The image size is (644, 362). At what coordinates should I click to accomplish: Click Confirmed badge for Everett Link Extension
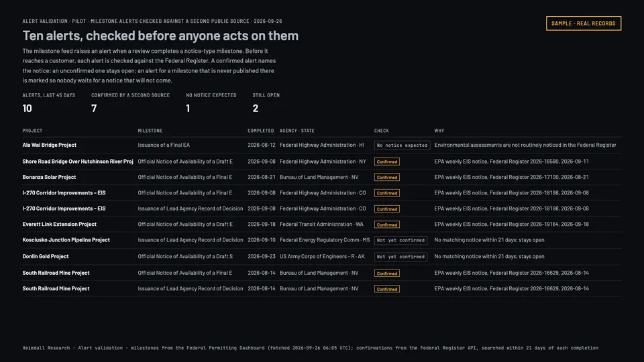coord(386,225)
